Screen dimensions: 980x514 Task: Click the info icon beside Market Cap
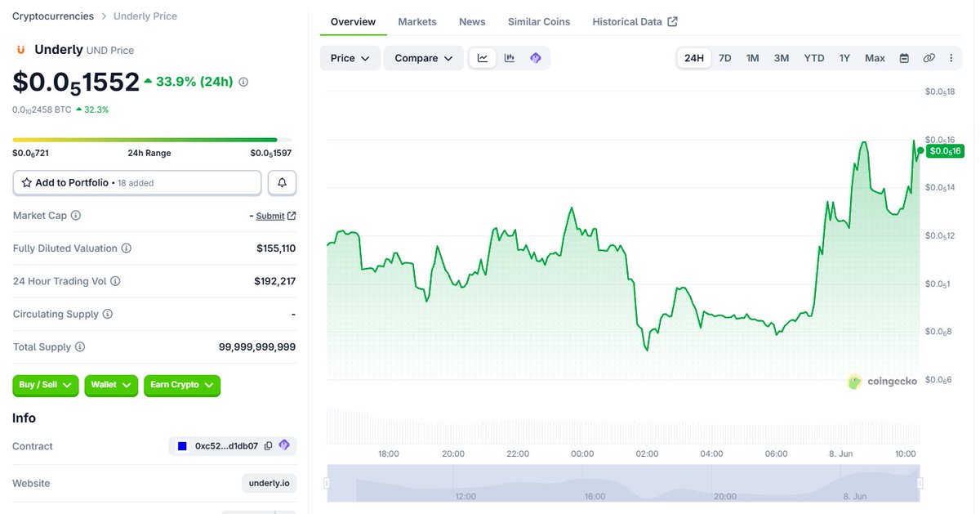point(76,216)
